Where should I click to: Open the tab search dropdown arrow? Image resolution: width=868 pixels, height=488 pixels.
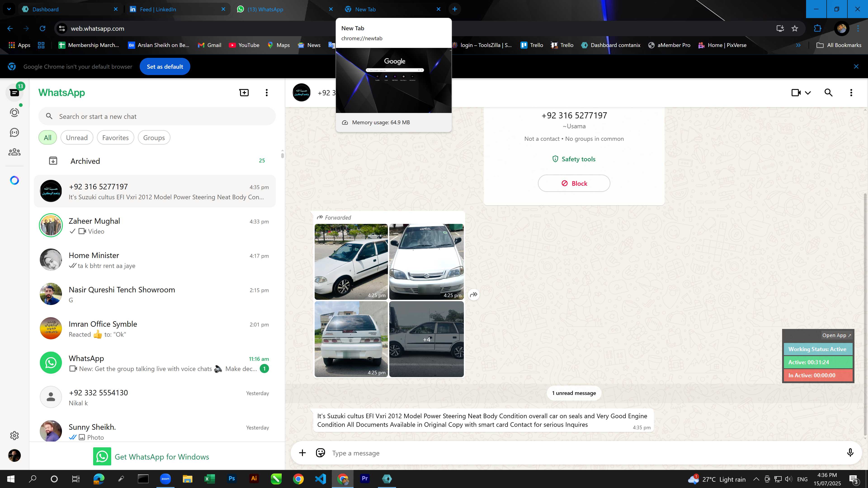click(9, 9)
